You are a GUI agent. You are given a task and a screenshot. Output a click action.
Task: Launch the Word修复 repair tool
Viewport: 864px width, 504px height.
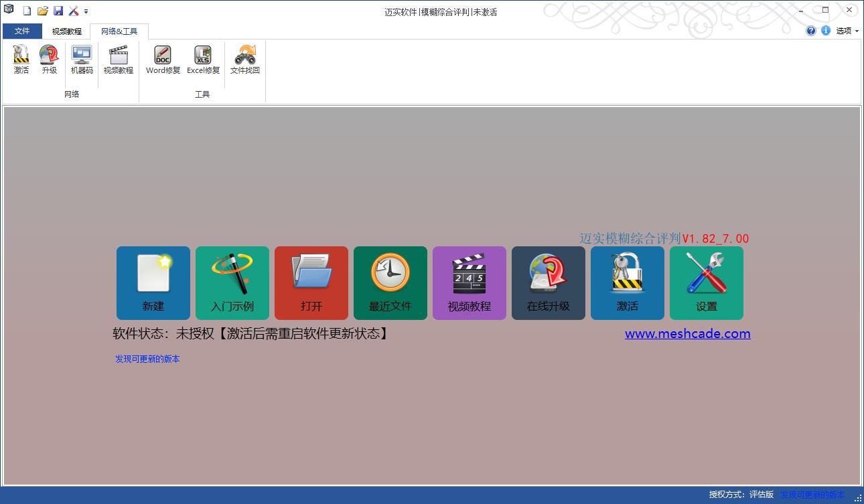click(x=163, y=60)
